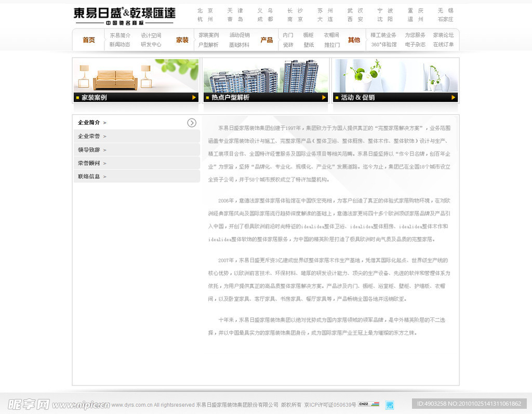Open the 家装论坛 menu item
The image size is (532, 414).
click(442, 35)
